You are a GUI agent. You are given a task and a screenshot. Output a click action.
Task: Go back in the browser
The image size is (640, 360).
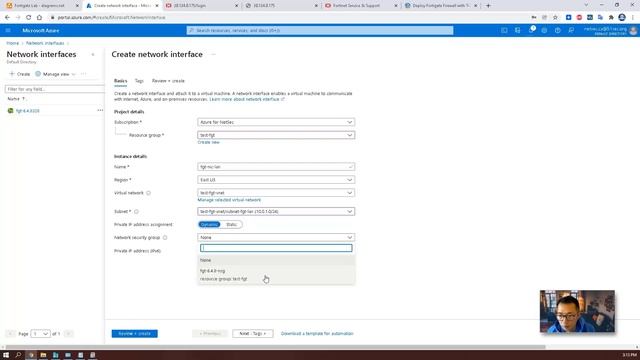7,18
